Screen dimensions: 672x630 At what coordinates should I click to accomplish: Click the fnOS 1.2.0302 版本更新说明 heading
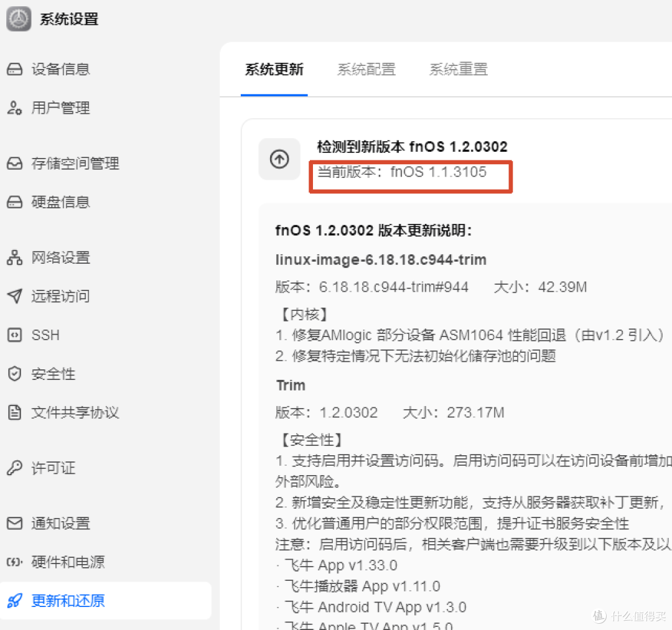coord(373,230)
